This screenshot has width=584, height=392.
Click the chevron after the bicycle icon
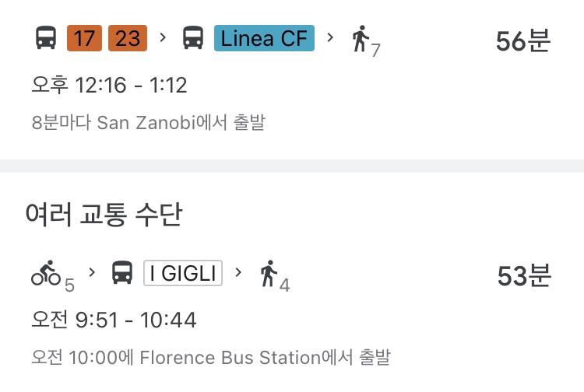[92, 272]
